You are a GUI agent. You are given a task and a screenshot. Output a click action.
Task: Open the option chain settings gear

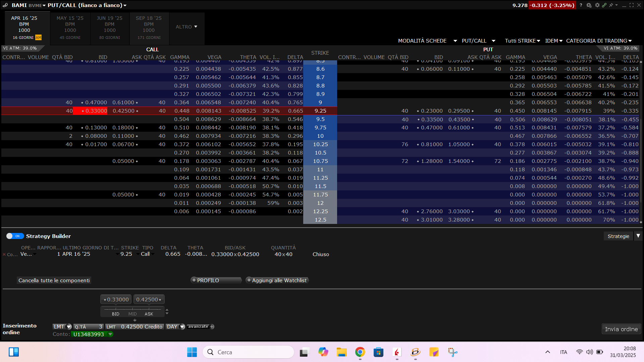(x=597, y=5)
